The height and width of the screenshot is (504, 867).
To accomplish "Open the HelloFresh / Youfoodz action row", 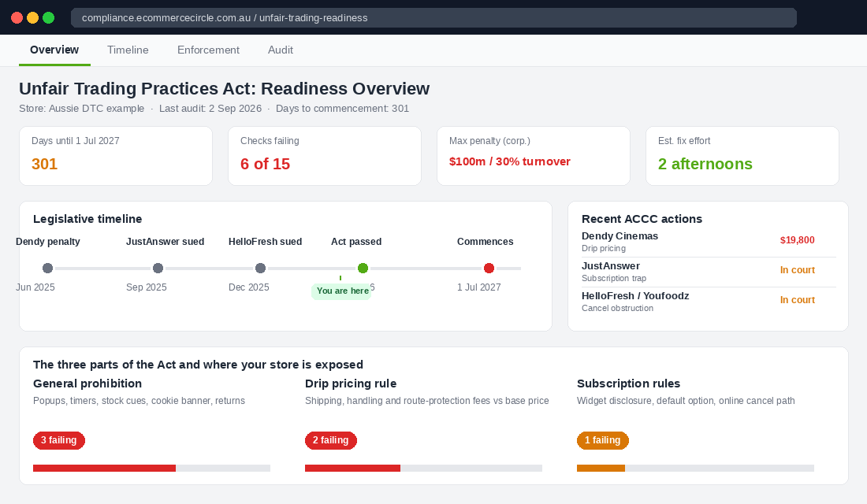I will coord(709,302).
